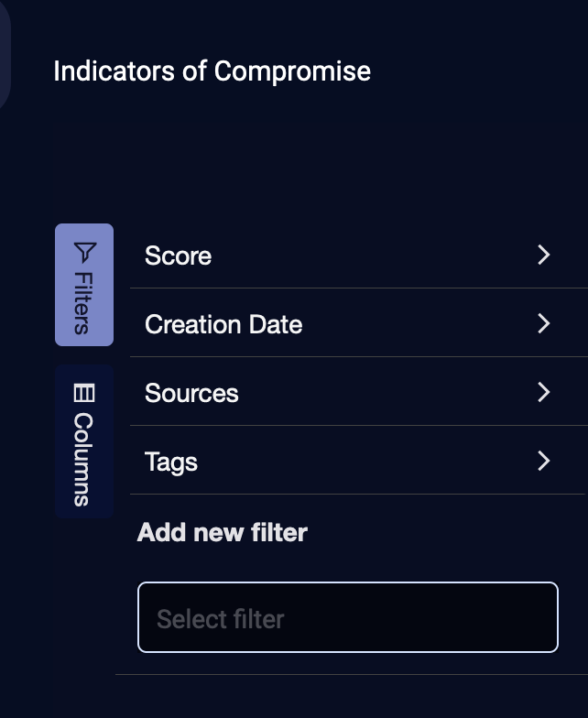Click the Add new filter heading
Image resolution: width=588 pixels, height=718 pixels.
(222, 532)
